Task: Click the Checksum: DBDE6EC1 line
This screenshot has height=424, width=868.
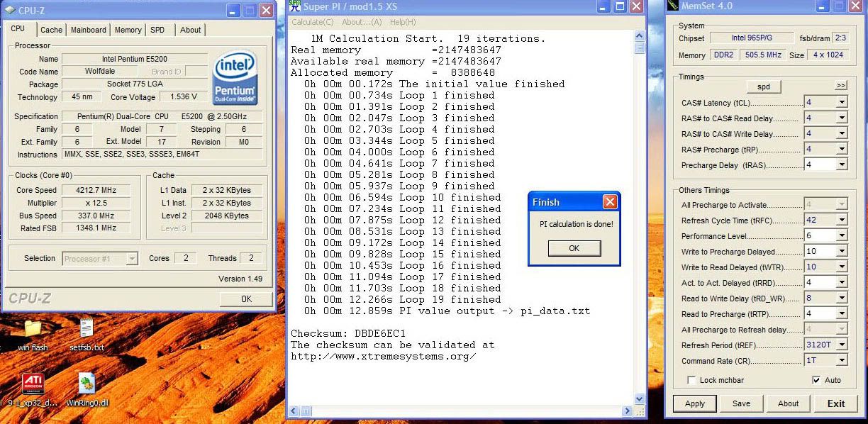Action: pyautogui.click(x=348, y=333)
